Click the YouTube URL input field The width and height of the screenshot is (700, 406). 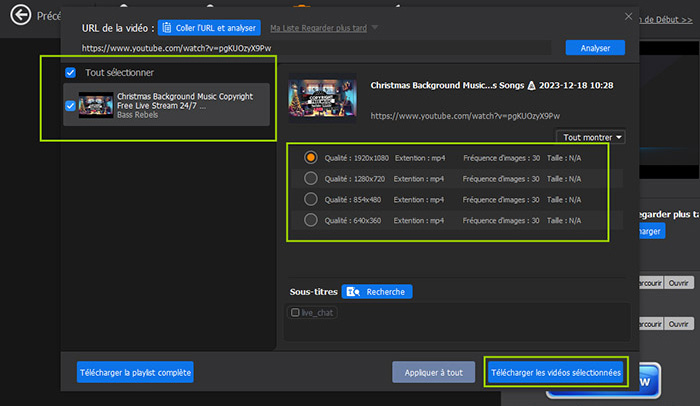point(315,48)
